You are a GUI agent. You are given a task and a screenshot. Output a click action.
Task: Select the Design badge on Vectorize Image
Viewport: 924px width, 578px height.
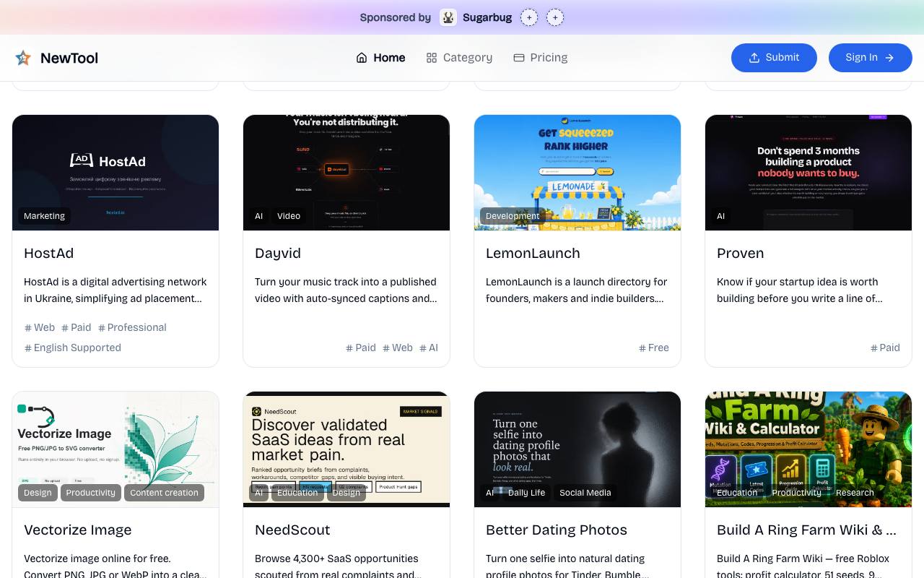coord(38,493)
